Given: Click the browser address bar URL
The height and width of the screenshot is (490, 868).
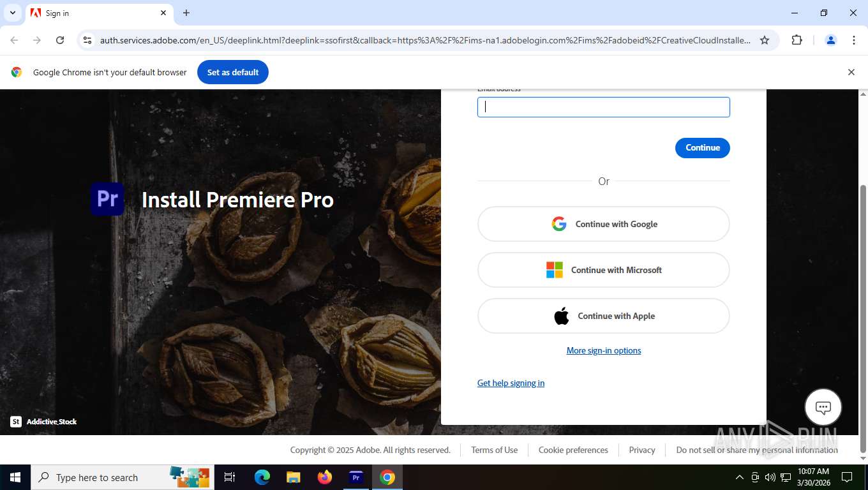Looking at the screenshot, I should point(425,40).
